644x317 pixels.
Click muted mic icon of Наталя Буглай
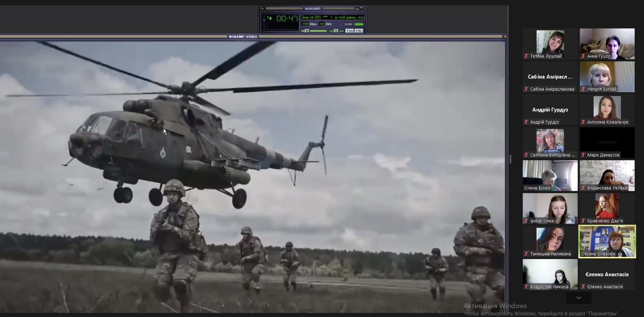pyautogui.click(x=583, y=89)
